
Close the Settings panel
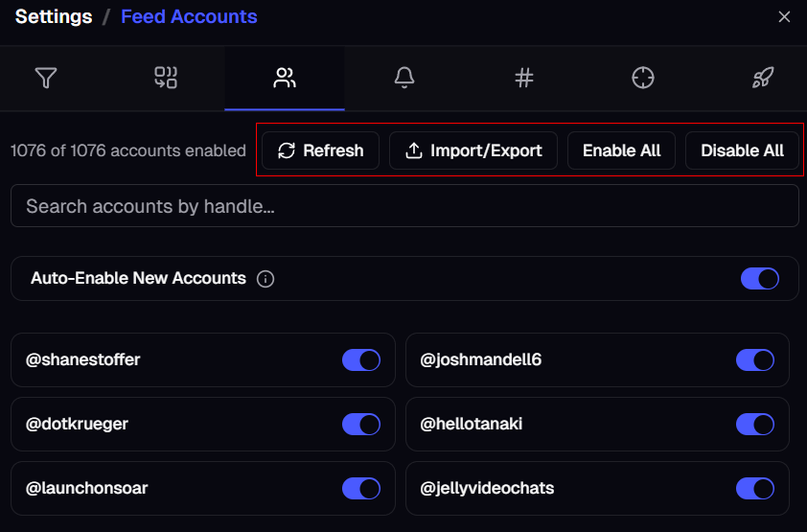pyautogui.click(x=784, y=17)
